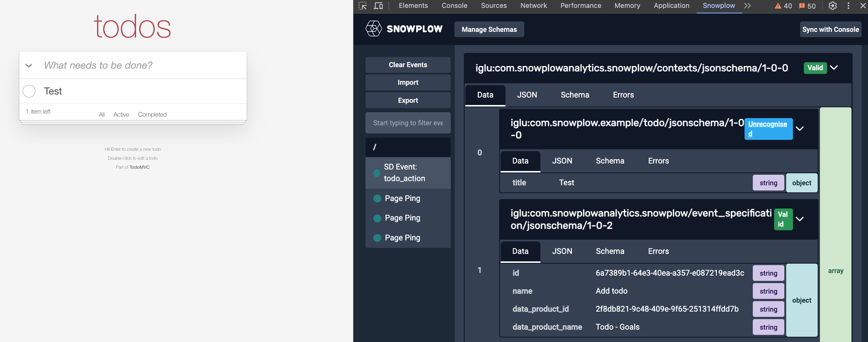Click the green array type label
The height and width of the screenshot is (342, 868).
[x=835, y=271]
